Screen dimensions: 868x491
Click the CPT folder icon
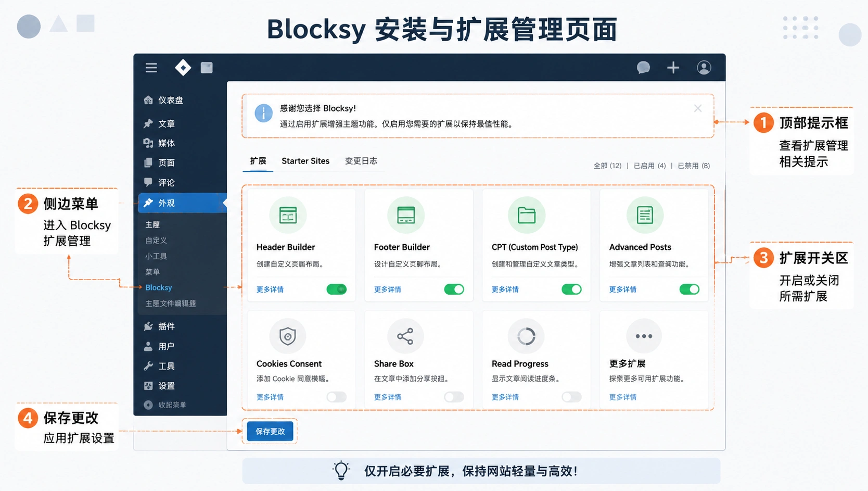point(527,215)
